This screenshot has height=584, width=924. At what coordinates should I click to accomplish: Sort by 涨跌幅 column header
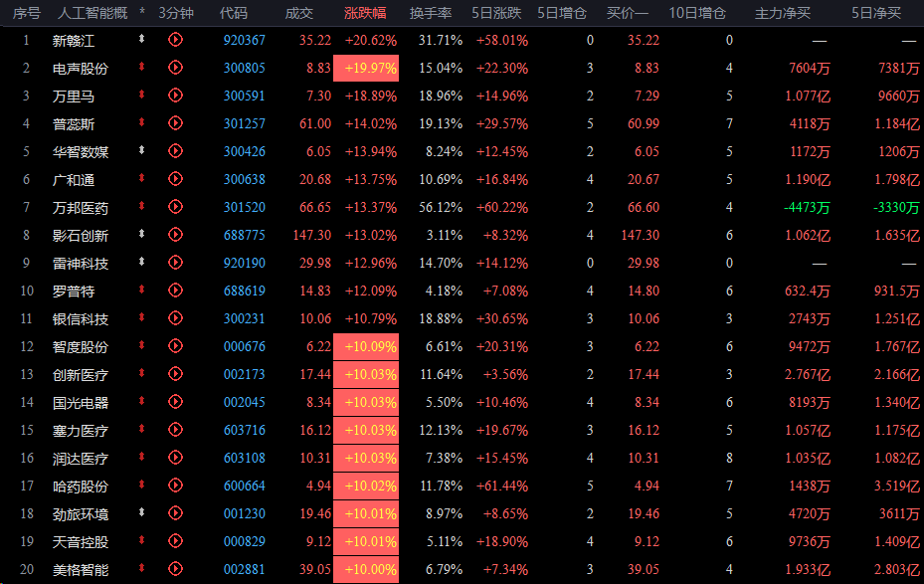click(x=365, y=13)
